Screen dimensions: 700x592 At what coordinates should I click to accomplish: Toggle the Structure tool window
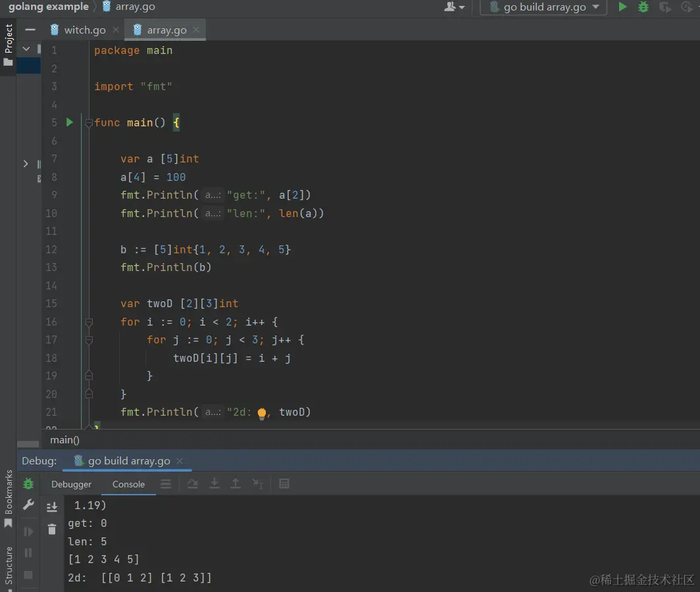click(x=9, y=566)
